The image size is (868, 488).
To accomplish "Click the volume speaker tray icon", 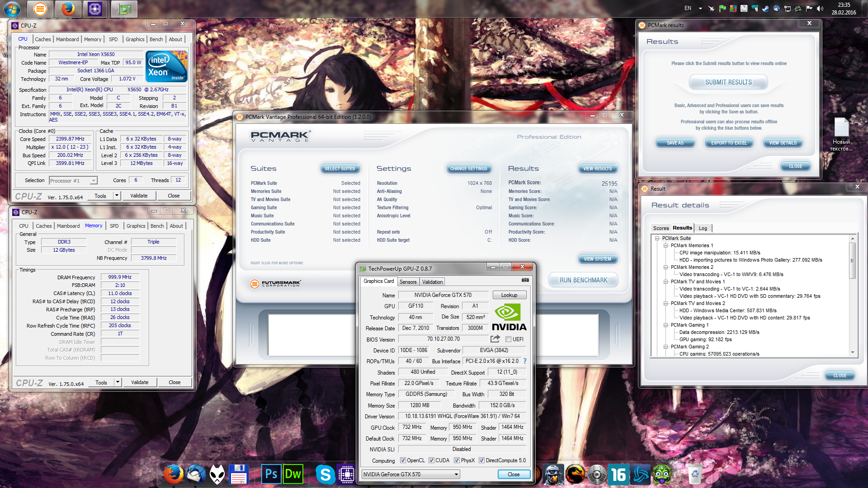I will (820, 9).
